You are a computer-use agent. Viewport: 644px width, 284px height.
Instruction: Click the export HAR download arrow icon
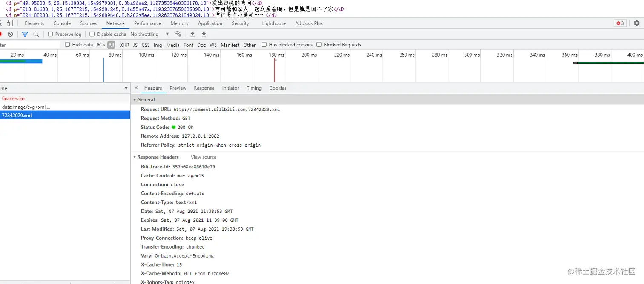pos(204,34)
